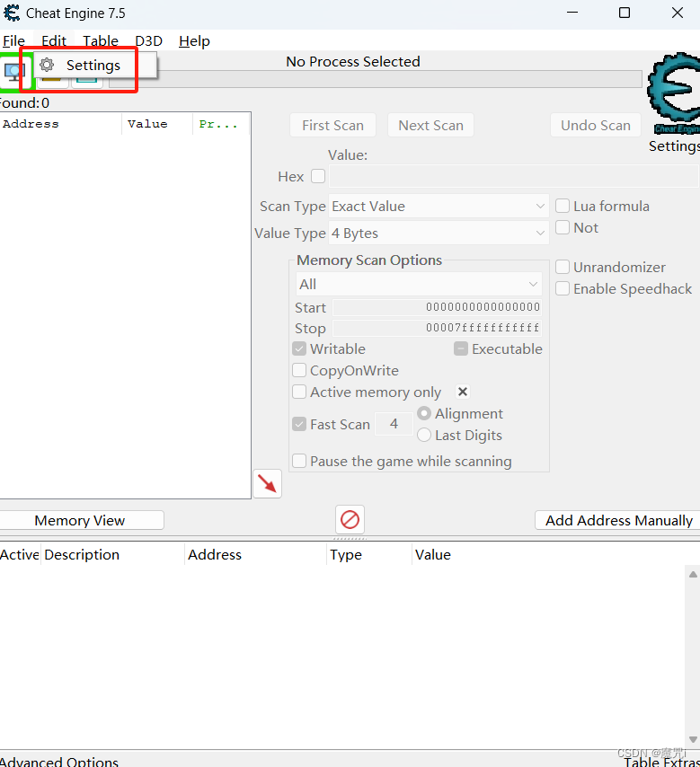Check the Not checkbox
The height and width of the screenshot is (767, 700).
563,227
